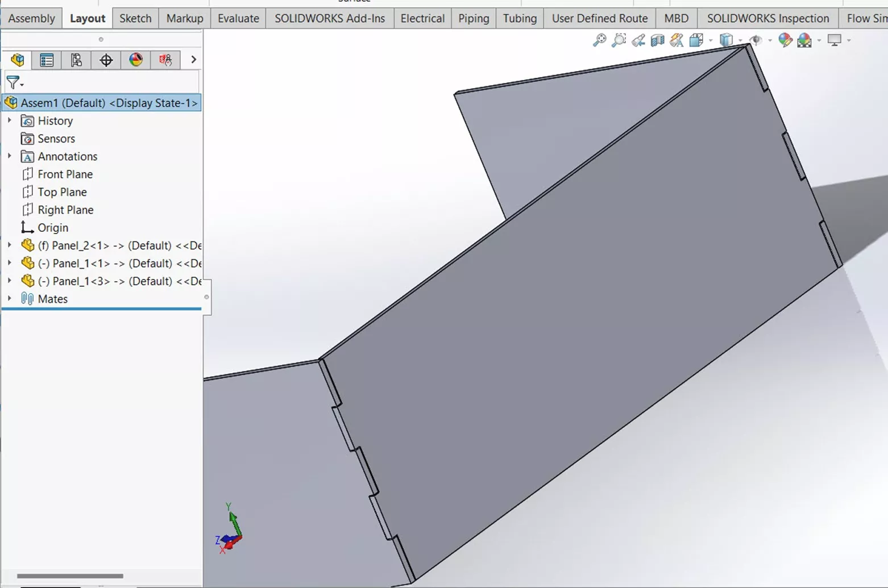
Task: Select the Zoom to Fit tool
Action: point(600,40)
